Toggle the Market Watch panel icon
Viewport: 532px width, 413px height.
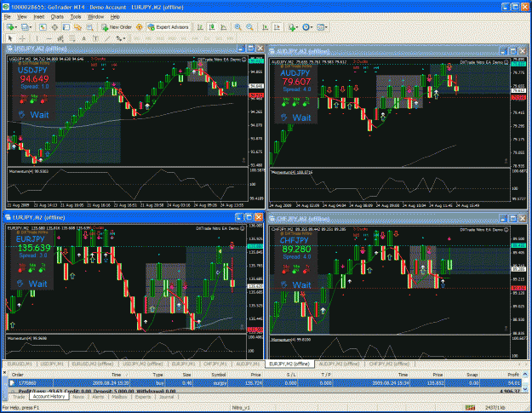point(43,27)
